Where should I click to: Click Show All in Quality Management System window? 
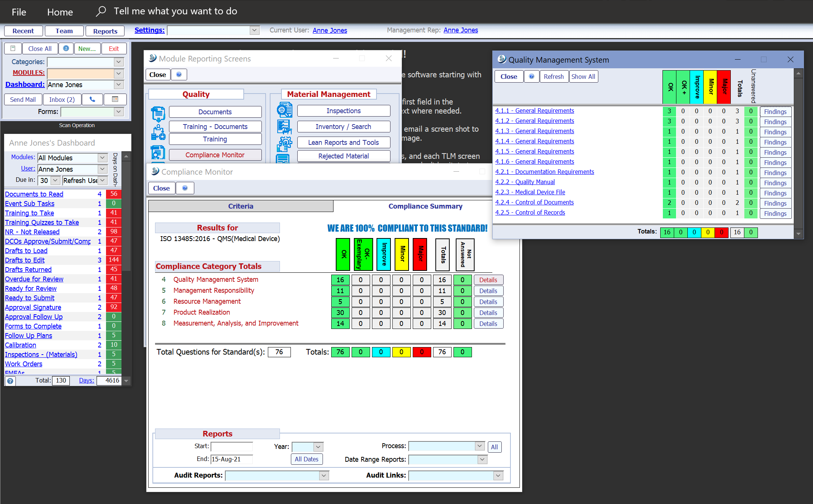(x=583, y=76)
